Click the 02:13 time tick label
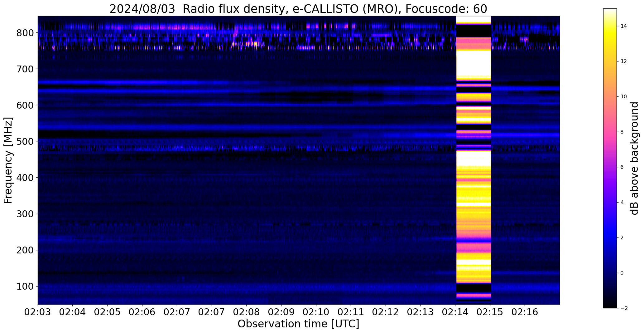 (421, 312)
